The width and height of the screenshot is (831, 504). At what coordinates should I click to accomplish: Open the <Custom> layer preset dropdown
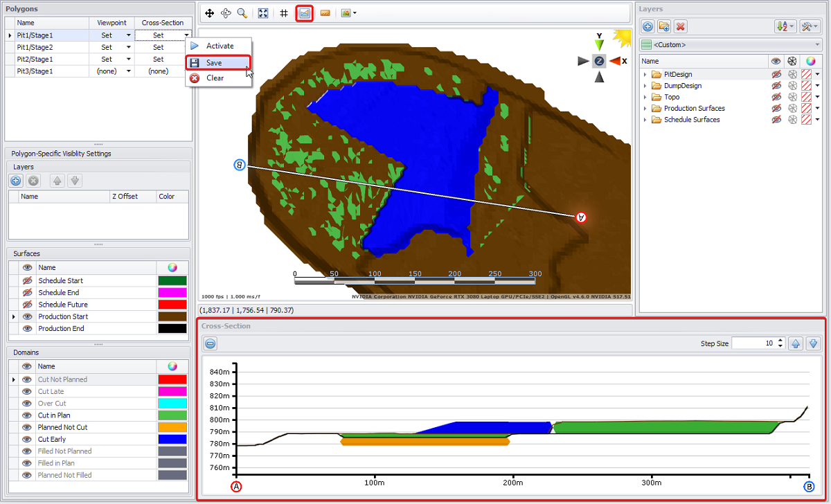click(x=818, y=45)
